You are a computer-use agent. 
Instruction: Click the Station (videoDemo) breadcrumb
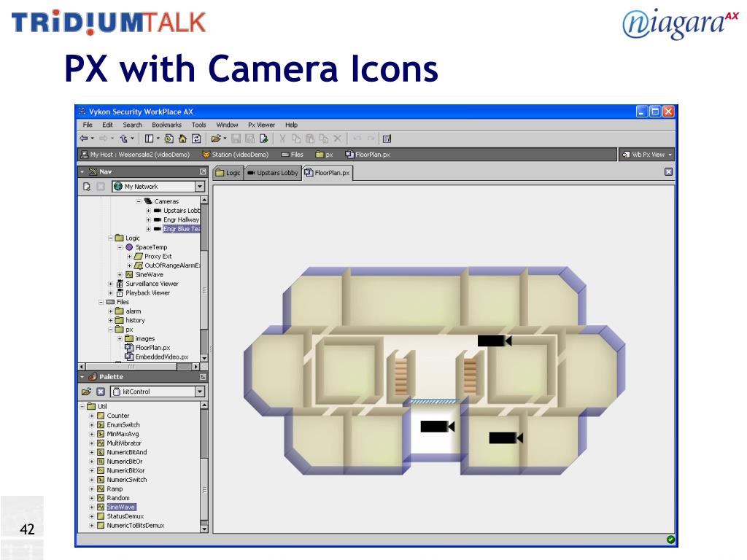(x=236, y=155)
